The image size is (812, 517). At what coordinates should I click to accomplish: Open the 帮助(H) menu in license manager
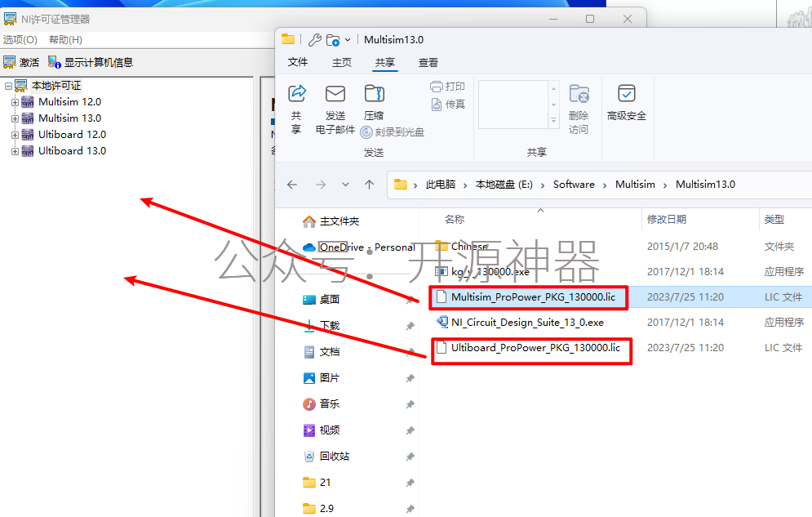(66, 40)
